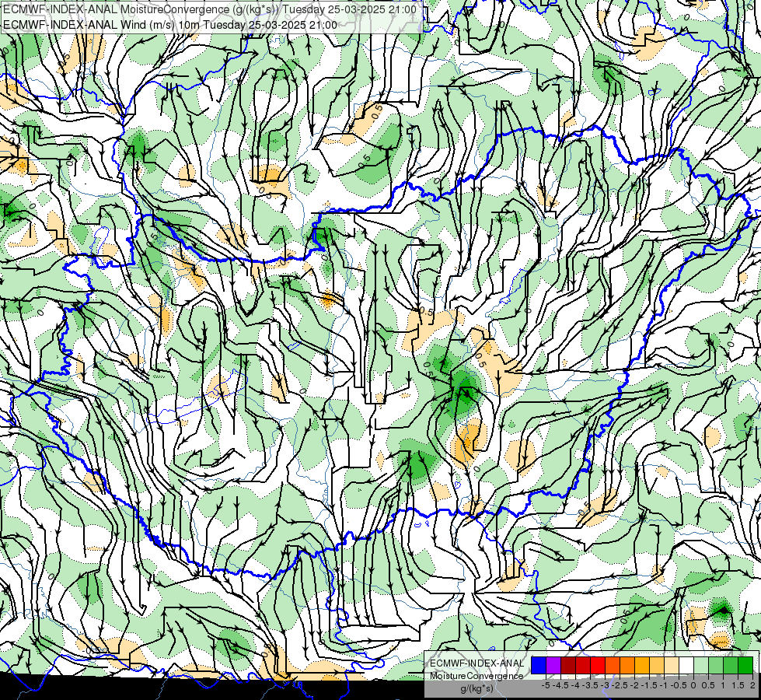Click the pale orange swatch left of -0.5
Viewport: 761px width, 700px height.
pyautogui.click(x=672, y=665)
